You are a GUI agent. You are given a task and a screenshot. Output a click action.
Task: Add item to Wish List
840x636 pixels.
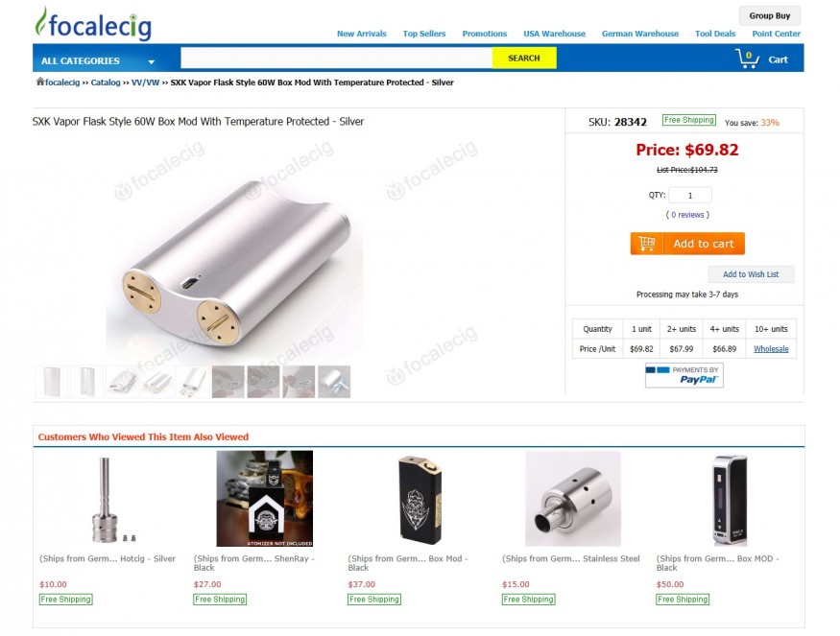click(x=751, y=274)
